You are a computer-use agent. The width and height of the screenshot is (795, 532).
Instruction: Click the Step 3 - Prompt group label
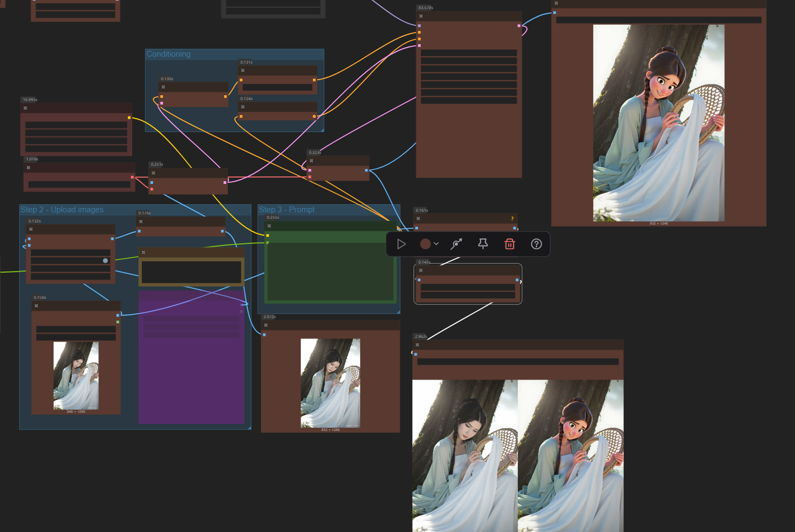click(x=287, y=210)
